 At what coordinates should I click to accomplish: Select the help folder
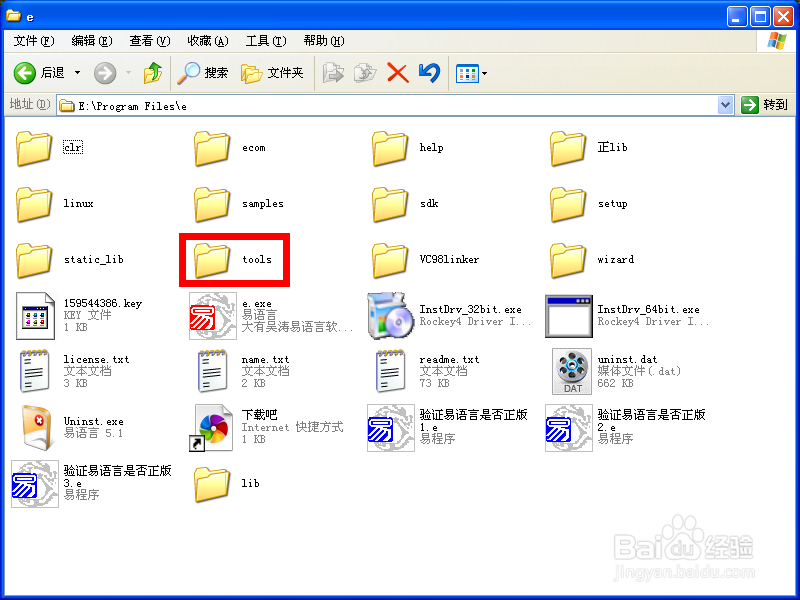[x=408, y=148]
